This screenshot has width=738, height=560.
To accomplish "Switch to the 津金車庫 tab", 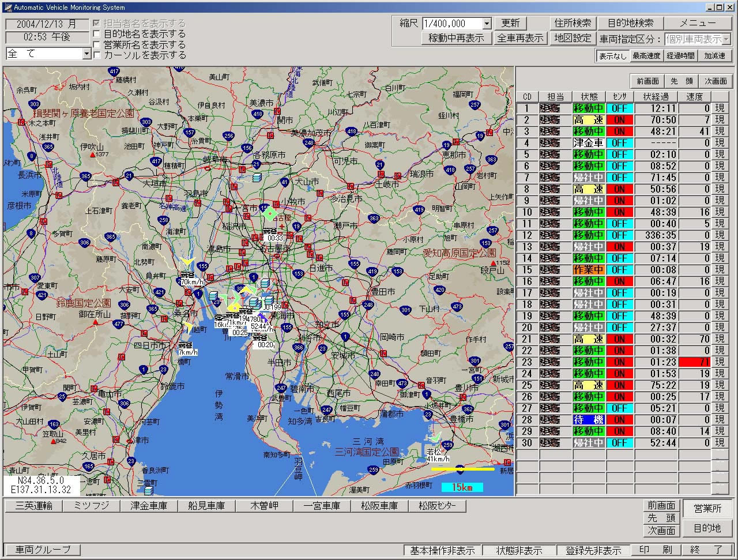I will (149, 506).
